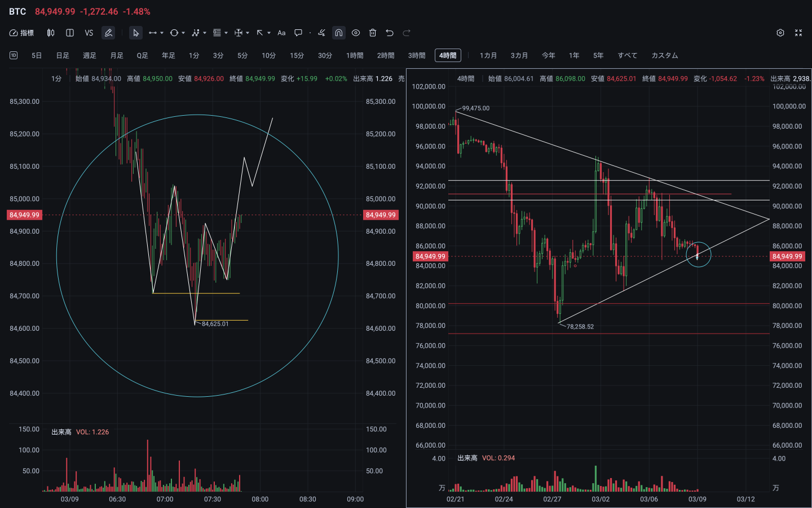The height and width of the screenshot is (508, 812).
Task: Open the 指標 indicators menu
Action: click(21, 33)
